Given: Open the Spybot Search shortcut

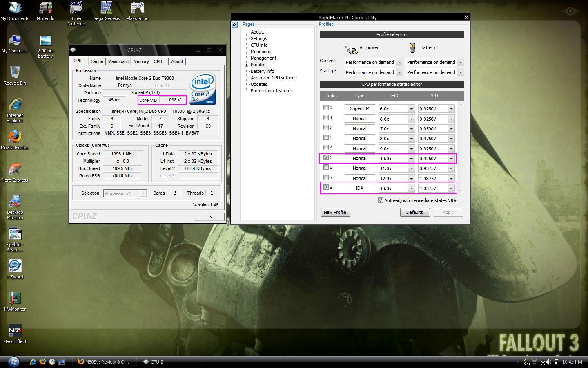Looking at the screenshot, I should pos(15,240).
